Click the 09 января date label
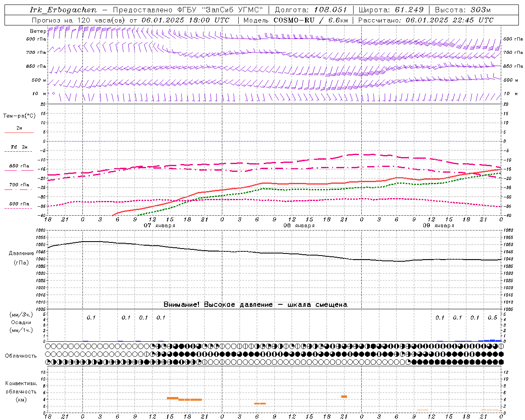Screen dimensions: 525x420 tap(438, 226)
